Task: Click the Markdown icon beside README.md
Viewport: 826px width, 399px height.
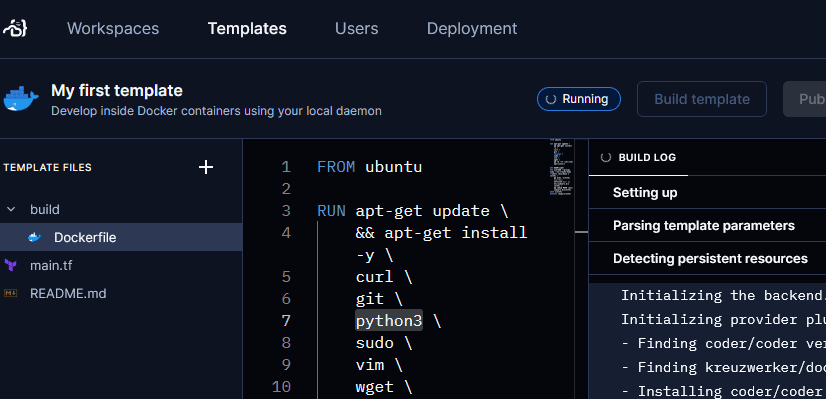Action: click(11, 293)
